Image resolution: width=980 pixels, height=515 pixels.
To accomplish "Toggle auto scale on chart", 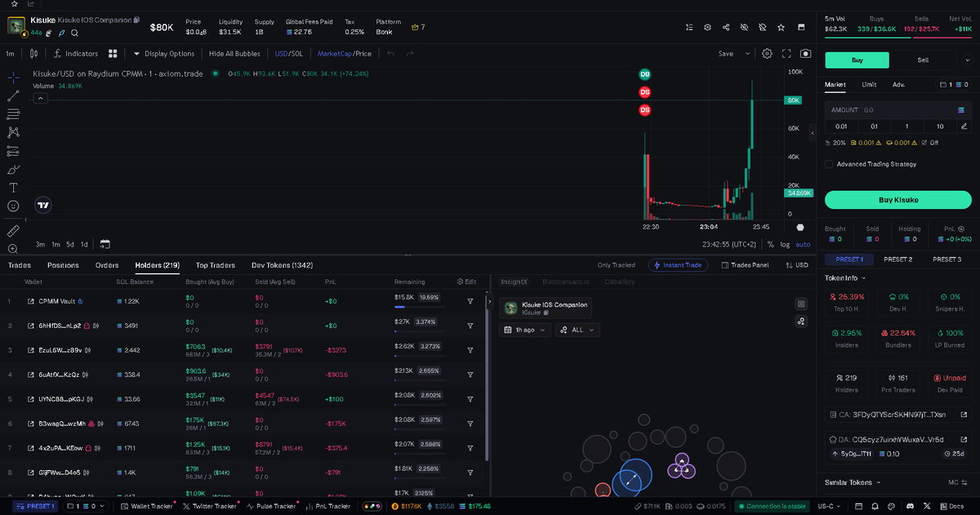I will click(803, 244).
